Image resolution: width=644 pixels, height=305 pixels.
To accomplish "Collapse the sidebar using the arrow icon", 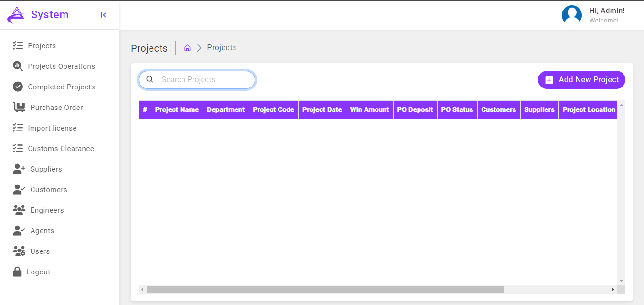I will 103,15.
